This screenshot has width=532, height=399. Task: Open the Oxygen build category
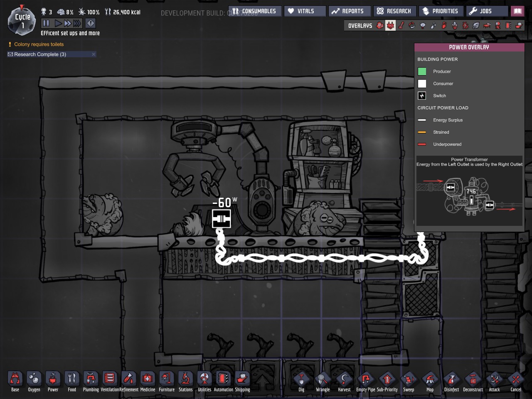pos(34,382)
